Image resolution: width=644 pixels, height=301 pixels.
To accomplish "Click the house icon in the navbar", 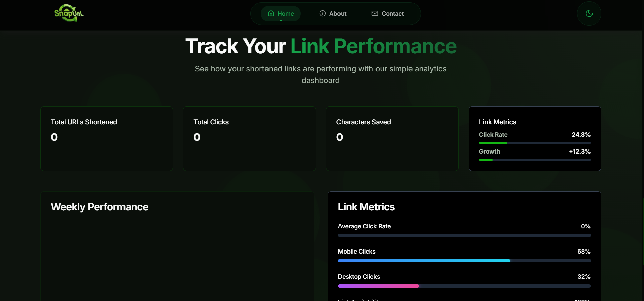I will 271,13.
